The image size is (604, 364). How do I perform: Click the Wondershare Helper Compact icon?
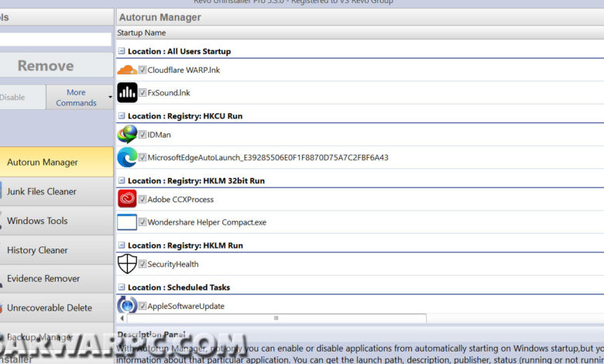tap(127, 221)
